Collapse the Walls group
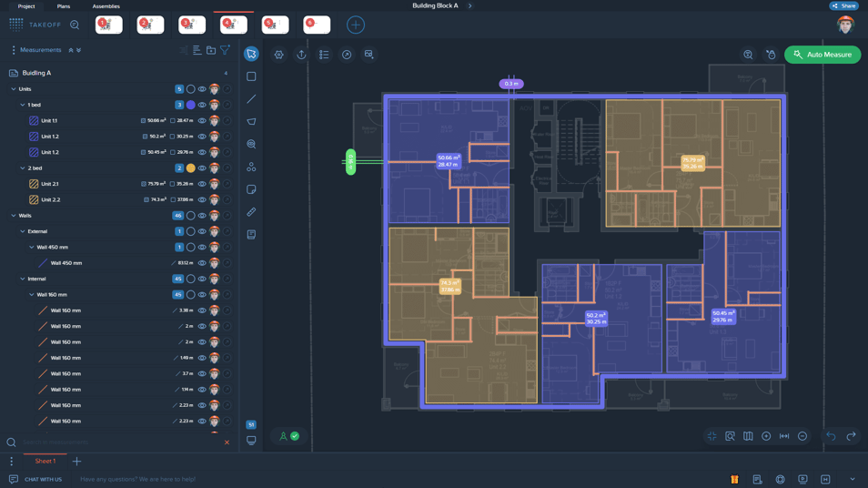This screenshot has height=488, width=868. tap(14, 216)
